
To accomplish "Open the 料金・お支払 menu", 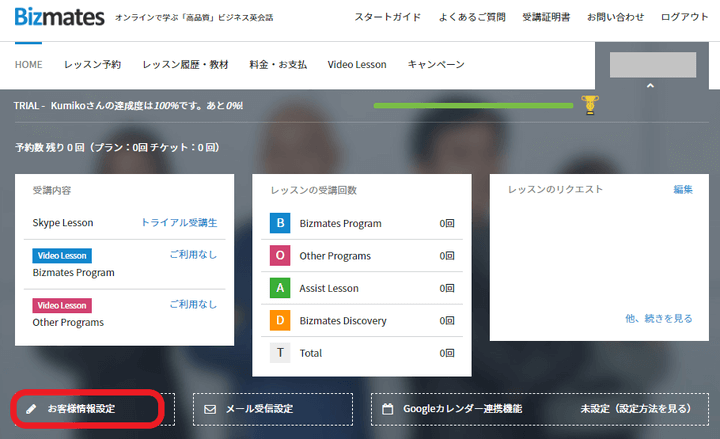I will 278,65.
